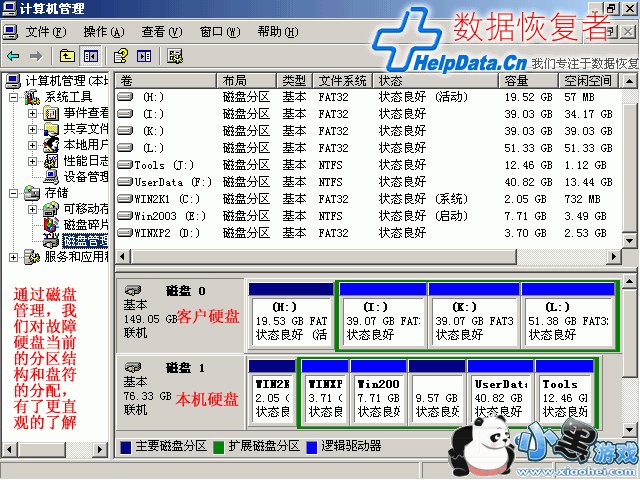Click the Back arrow toolbar icon
Image resolution: width=640 pixels, height=480 pixels.
point(13,56)
